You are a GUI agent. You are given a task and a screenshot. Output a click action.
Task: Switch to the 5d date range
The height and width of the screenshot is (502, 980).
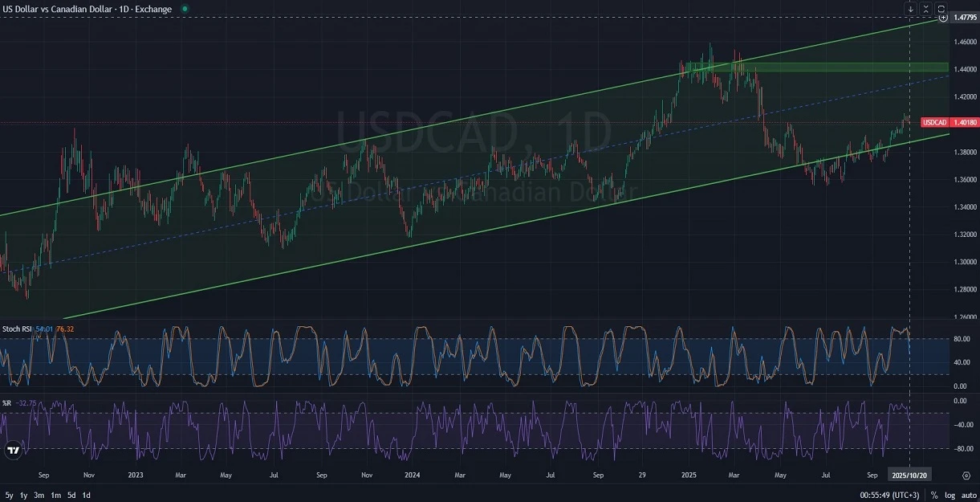(71, 496)
